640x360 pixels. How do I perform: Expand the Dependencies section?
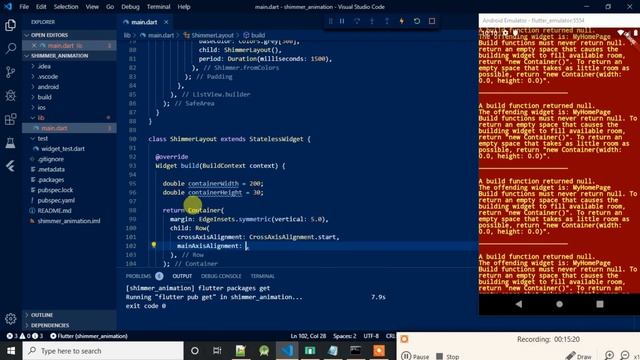(x=69, y=325)
